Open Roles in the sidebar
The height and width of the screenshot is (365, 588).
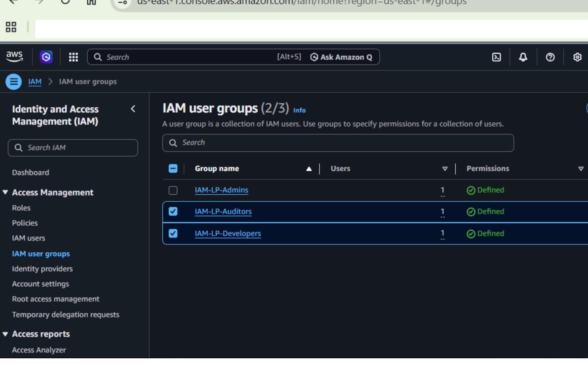(21, 208)
